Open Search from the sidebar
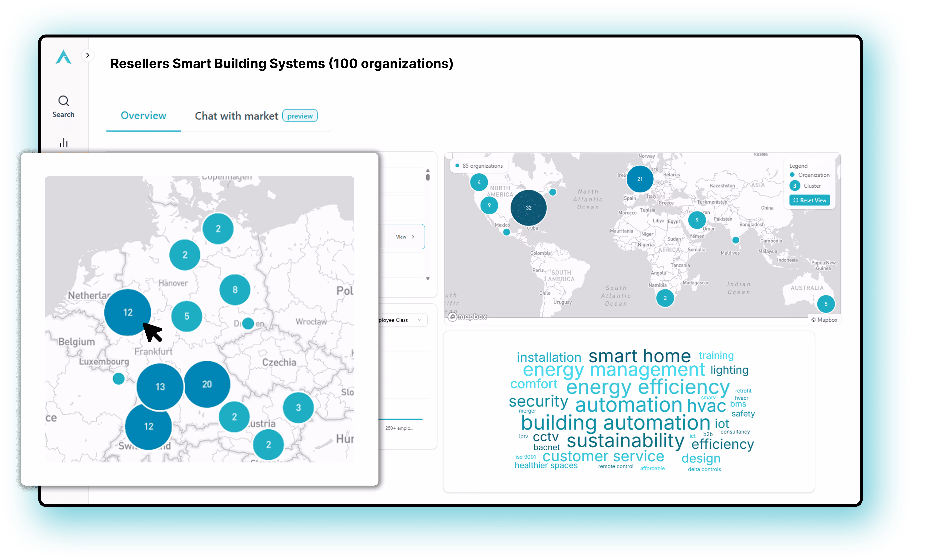Image resolution: width=929 pixels, height=560 pixels. pyautogui.click(x=63, y=107)
